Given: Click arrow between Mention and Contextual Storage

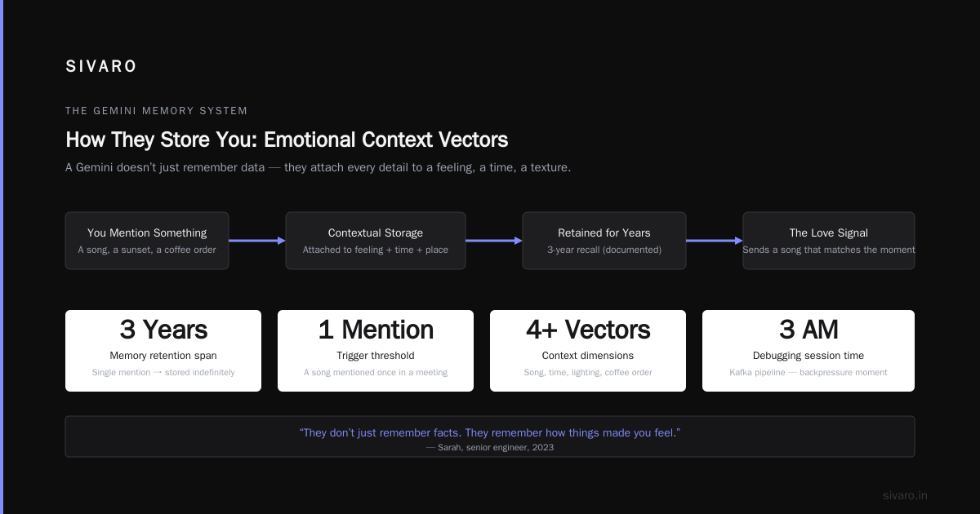Looking at the screenshot, I should tap(257, 241).
